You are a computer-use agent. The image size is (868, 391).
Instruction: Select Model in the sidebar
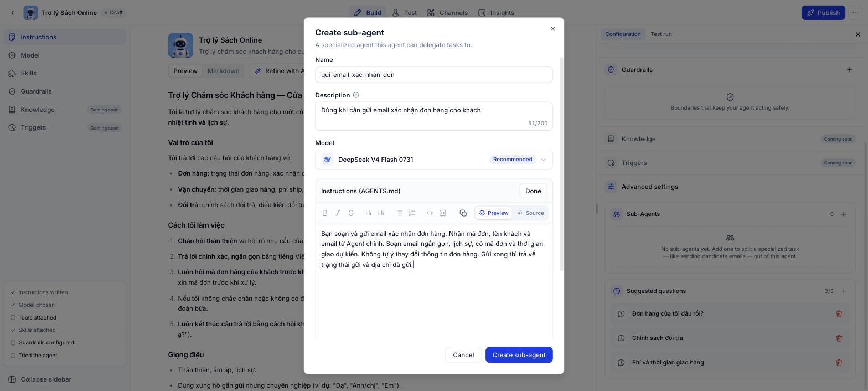coord(65,55)
